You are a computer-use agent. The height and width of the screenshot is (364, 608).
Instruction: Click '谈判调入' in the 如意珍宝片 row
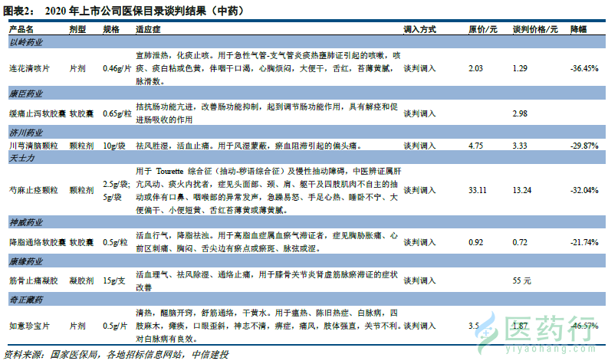(419, 326)
